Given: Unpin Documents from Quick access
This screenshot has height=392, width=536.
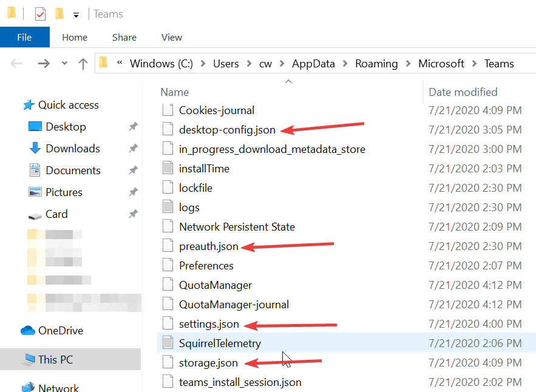Looking at the screenshot, I should point(133,170).
